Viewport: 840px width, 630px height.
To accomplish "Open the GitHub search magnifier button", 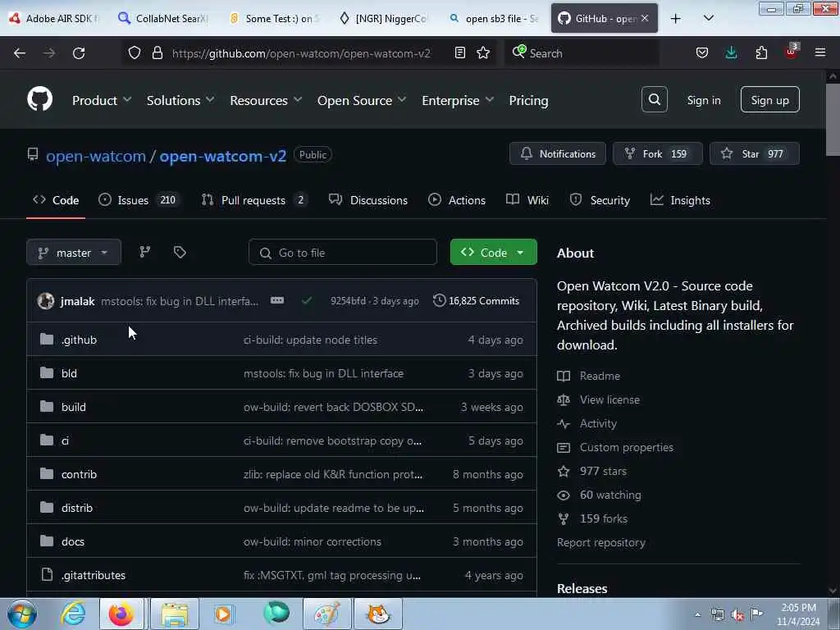I will coord(654,99).
